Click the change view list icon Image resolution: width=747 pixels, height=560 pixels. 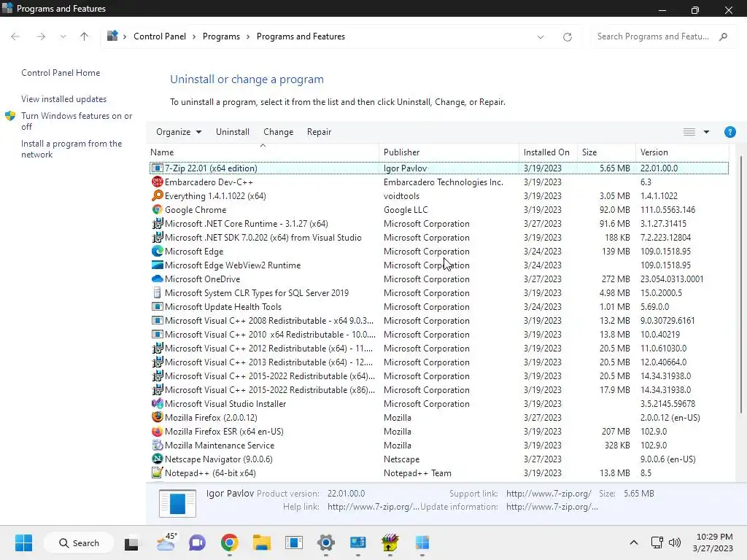point(689,132)
